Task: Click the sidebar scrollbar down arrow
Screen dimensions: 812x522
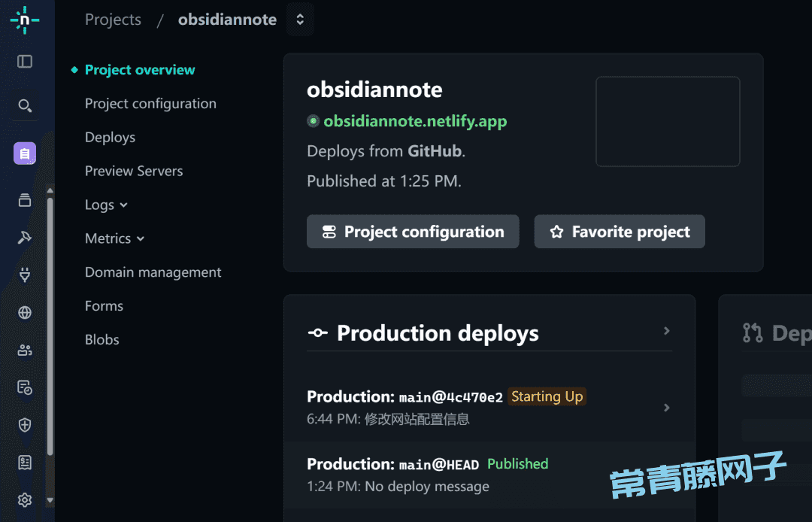Action: point(50,500)
